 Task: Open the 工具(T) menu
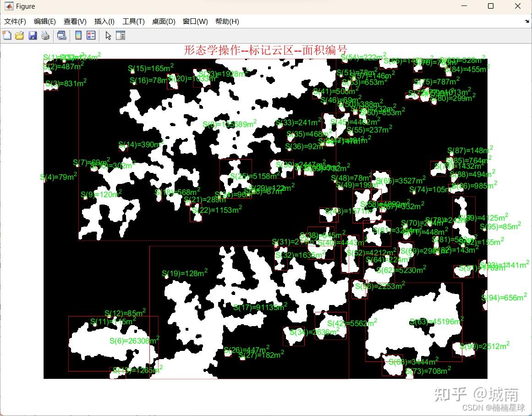133,21
